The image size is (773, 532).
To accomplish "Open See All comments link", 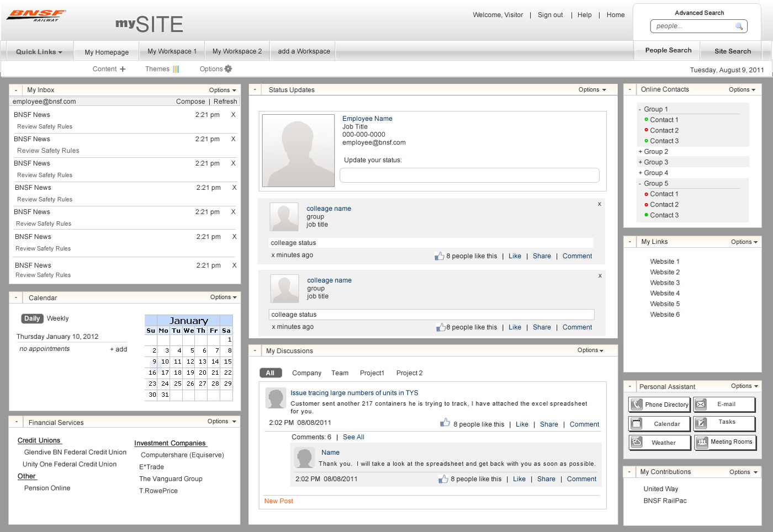I will pos(353,437).
